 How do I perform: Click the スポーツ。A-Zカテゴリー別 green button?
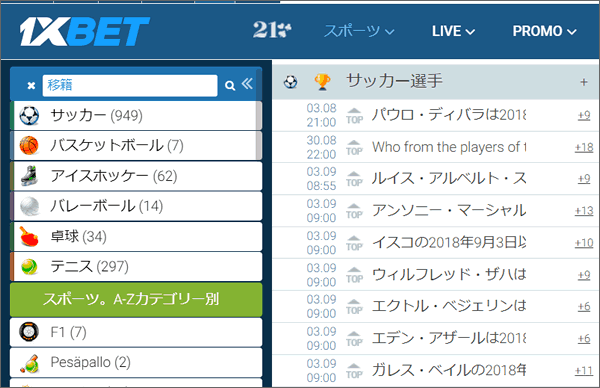click(136, 300)
